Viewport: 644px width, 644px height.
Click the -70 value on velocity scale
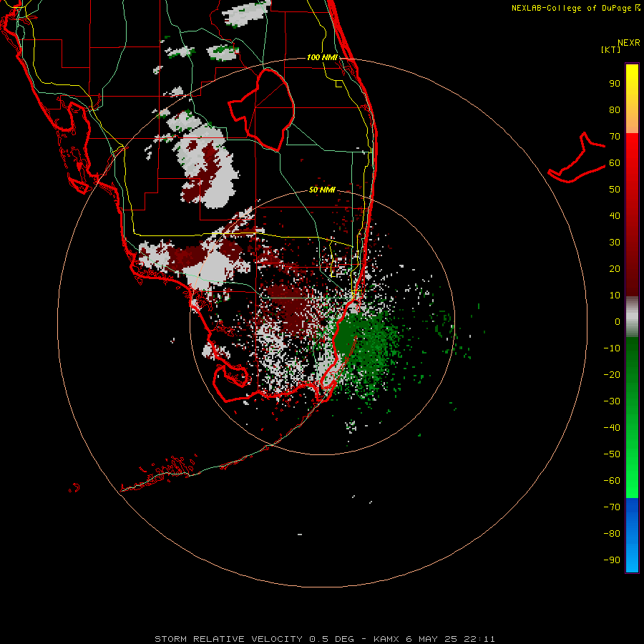point(612,507)
